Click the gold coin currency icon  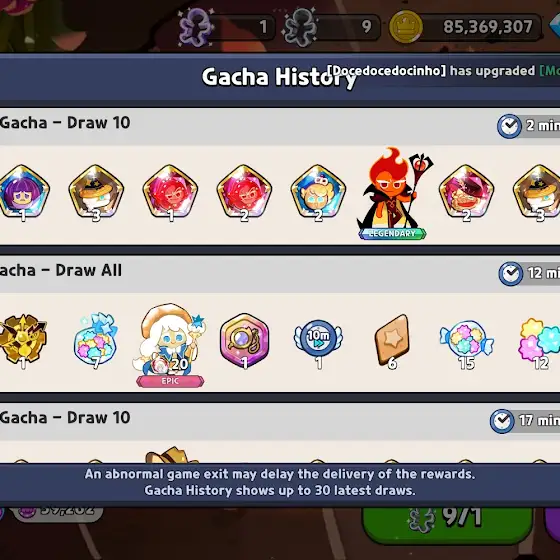(406, 27)
